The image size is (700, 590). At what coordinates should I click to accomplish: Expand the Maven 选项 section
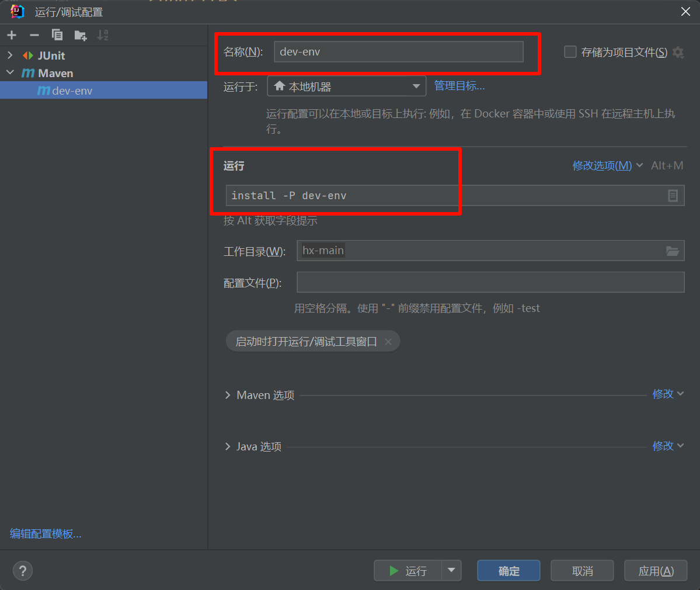(x=228, y=395)
